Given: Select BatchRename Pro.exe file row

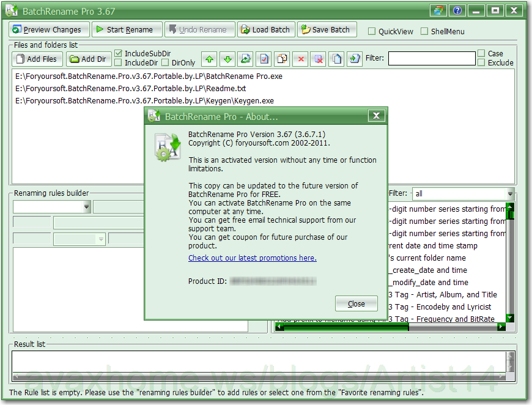Looking at the screenshot, I should pyautogui.click(x=149, y=76).
